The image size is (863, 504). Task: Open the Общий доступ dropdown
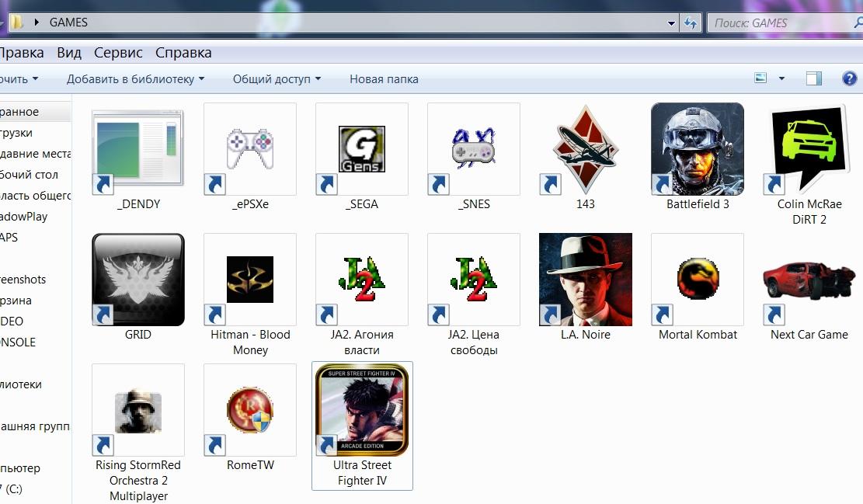pos(277,79)
